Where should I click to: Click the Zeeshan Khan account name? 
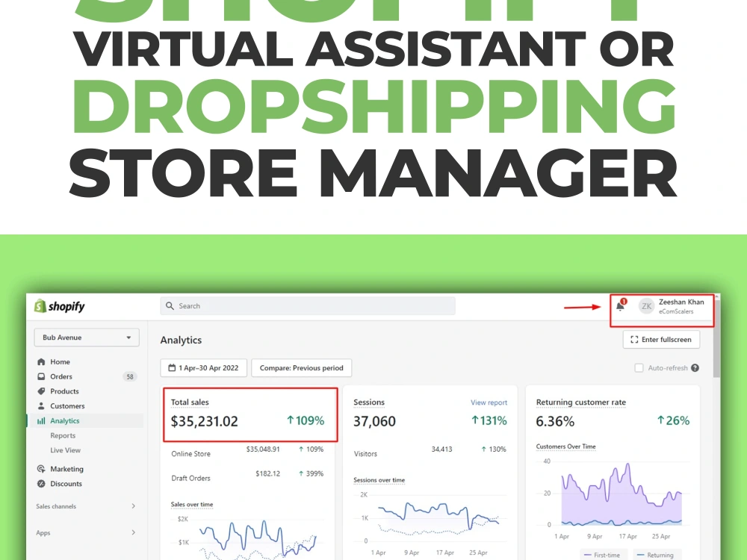[681, 302]
